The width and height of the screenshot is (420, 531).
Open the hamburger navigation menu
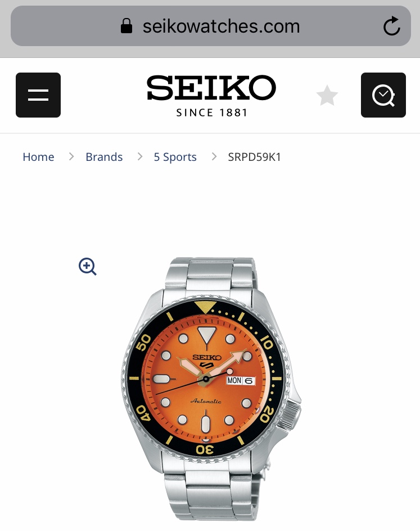click(38, 95)
